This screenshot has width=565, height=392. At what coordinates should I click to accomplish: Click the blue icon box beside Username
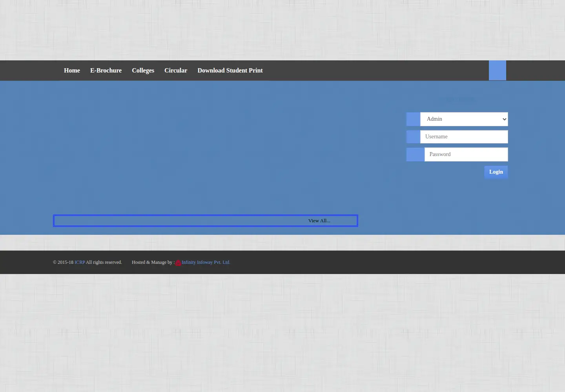click(x=413, y=137)
